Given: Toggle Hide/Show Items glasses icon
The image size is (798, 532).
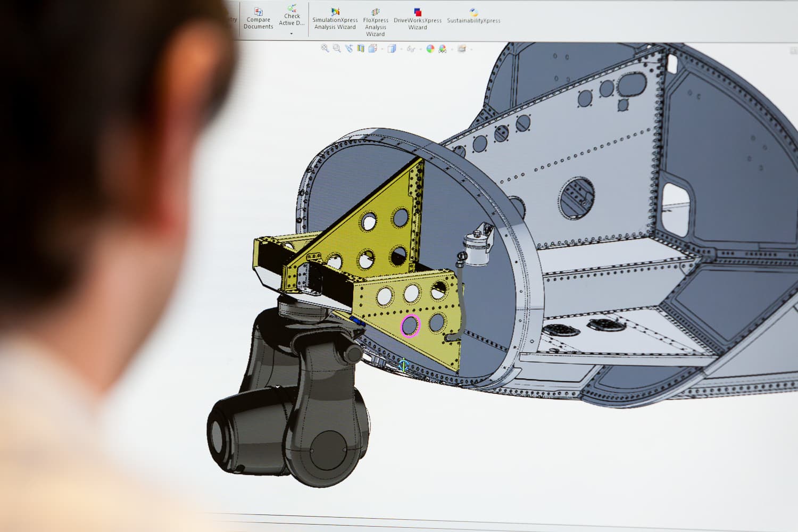Looking at the screenshot, I should [411, 49].
